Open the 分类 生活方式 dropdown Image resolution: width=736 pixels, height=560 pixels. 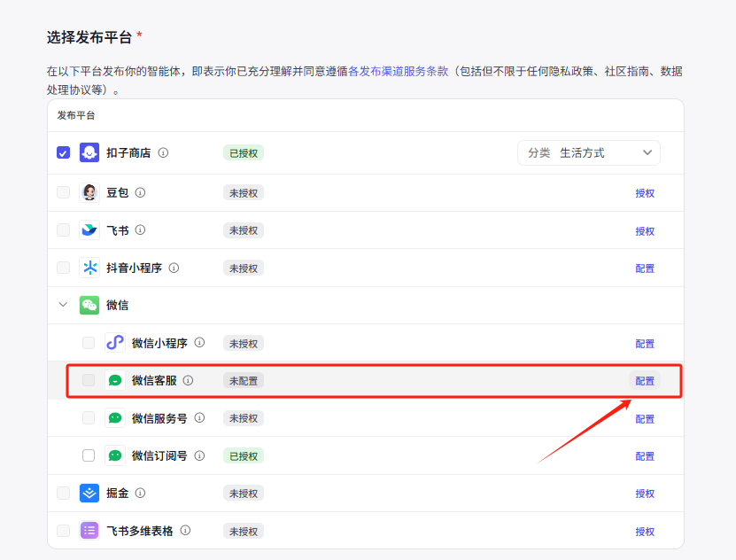click(589, 152)
